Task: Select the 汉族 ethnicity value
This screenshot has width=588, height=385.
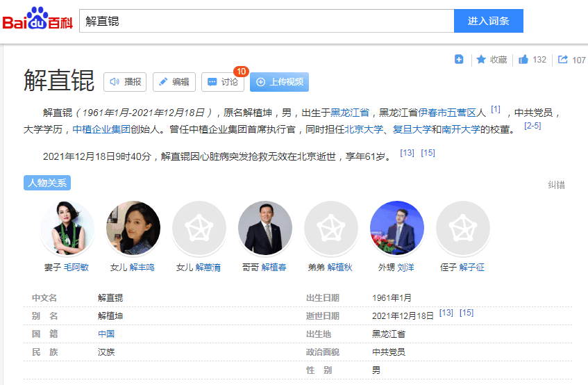Action: 106,352
